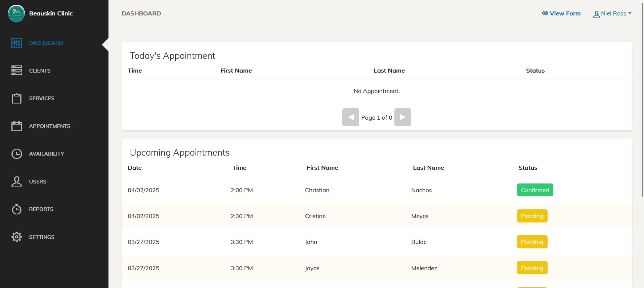Click last name Bulac
Image resolution: width=644 pixels, height=288 pixels.
[x=419, y=242]
